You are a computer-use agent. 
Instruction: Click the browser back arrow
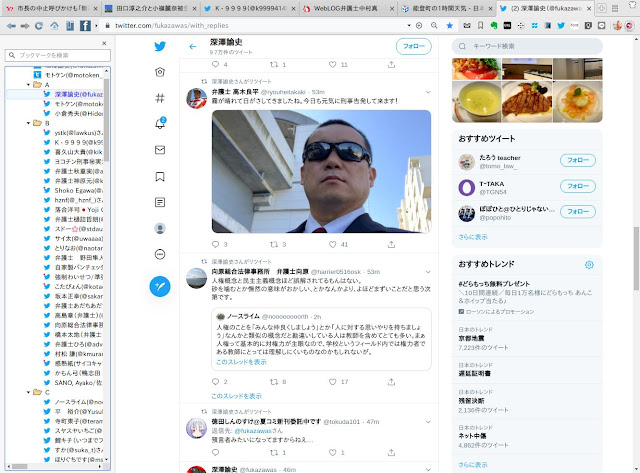tap(11, 26)
